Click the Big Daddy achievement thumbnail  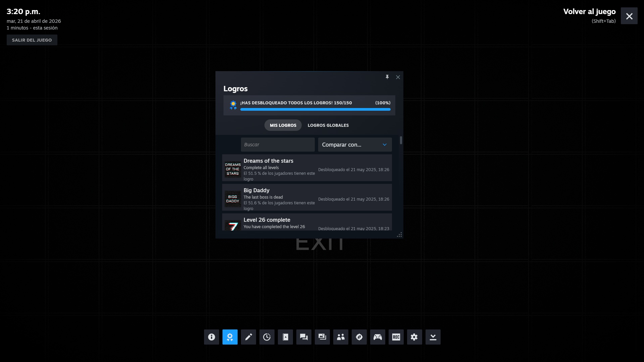pyautogui.click(x=233, y=199)
